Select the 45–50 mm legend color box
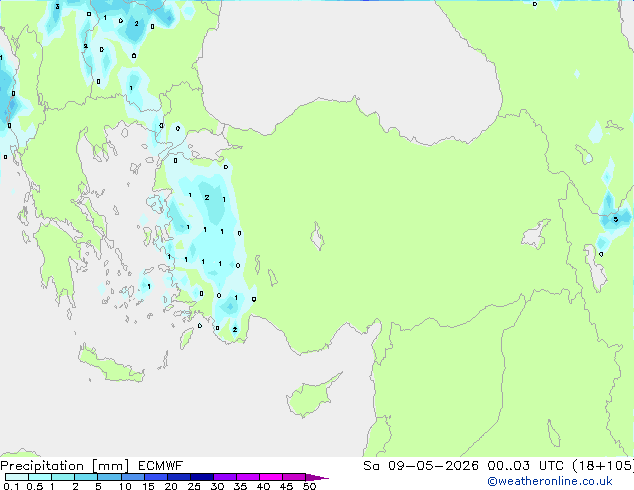This screenshot has height=490, width=634. pyautogui.click(x=294, y=477)
